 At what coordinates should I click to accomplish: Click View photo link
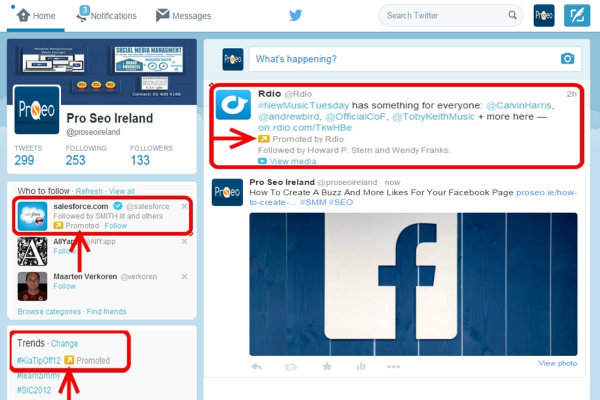(558, 363)
